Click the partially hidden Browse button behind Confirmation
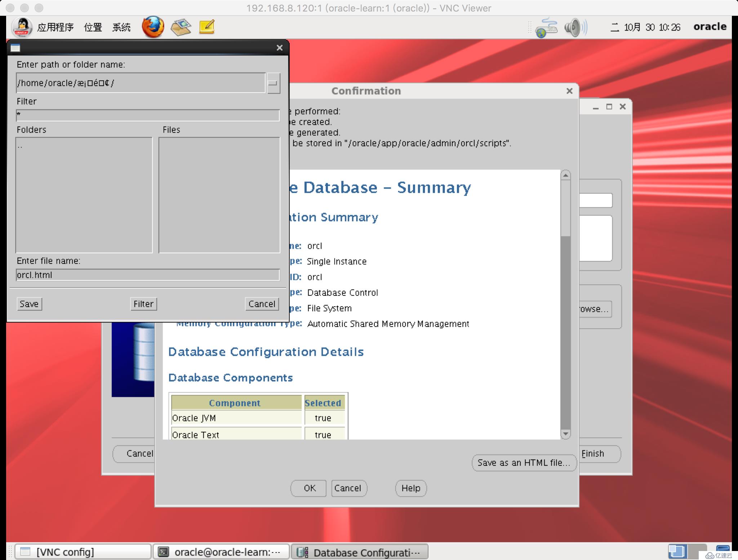Screen dimensions: 738x560 [x=595, y=309]
